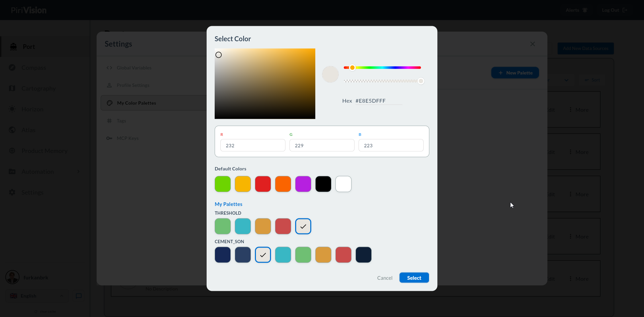Click the B value field
This screenshot has height=317, width=644.
click(391, 145)
